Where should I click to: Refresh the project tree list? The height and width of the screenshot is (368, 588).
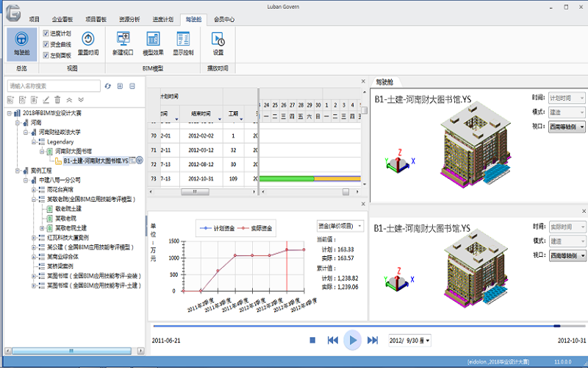tap(108, 86)
